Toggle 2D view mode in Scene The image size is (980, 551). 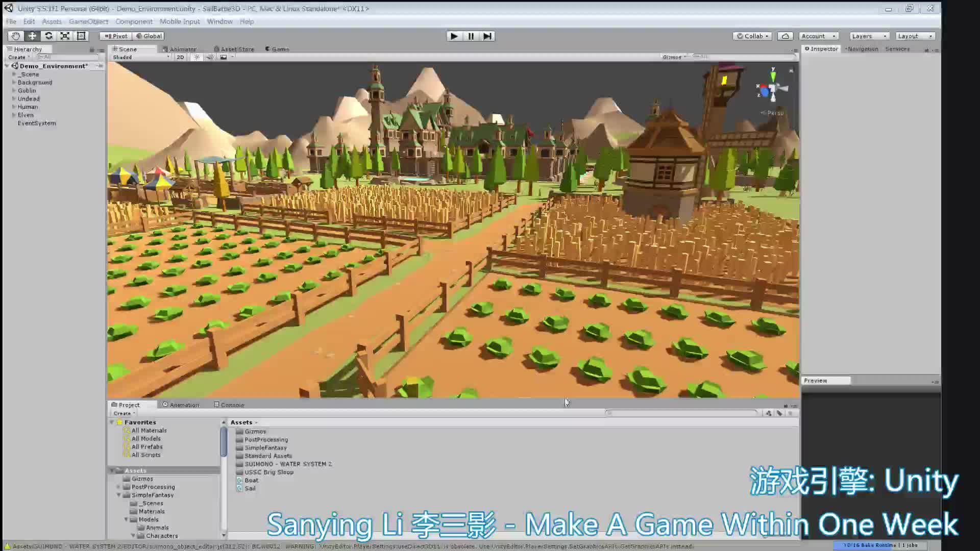click(180, 57)
